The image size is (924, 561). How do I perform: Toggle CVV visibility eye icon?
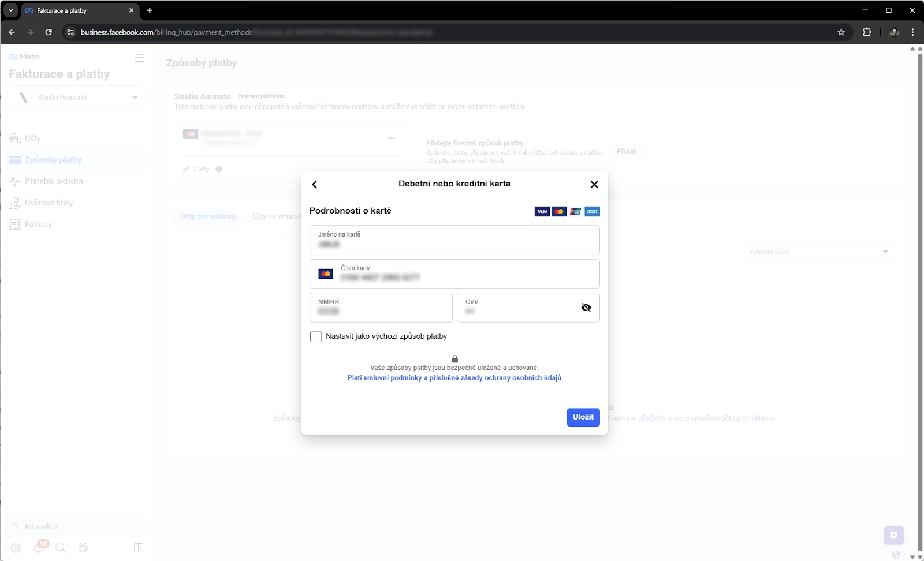click(x=586, y=308)
